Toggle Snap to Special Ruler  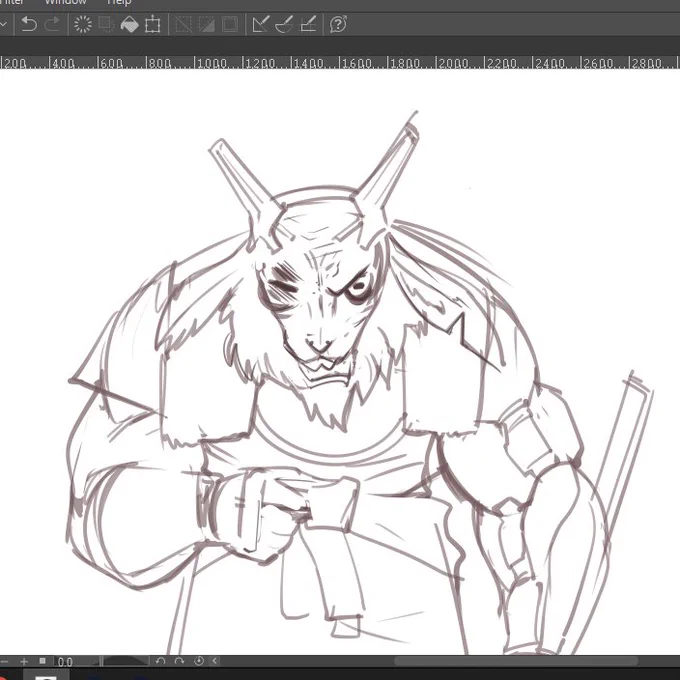coord(284,24)
